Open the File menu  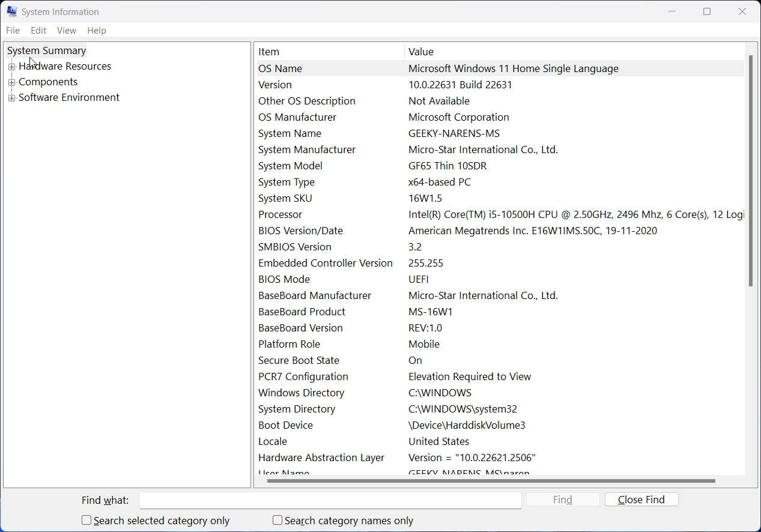point(13,30)
